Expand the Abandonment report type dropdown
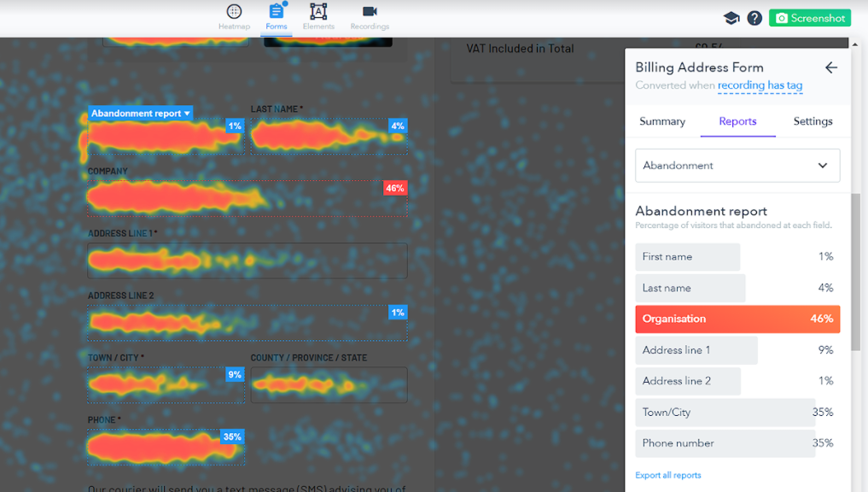 pyautogui.click(x=737, y=165)
